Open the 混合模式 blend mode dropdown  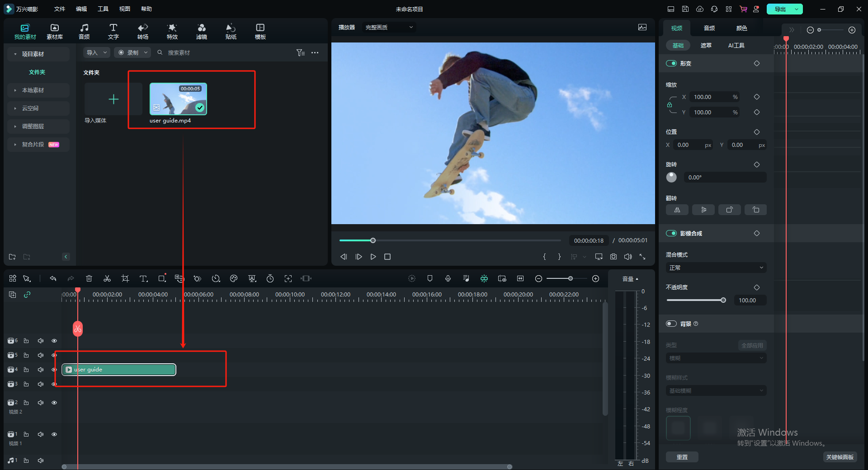point(716,268)
